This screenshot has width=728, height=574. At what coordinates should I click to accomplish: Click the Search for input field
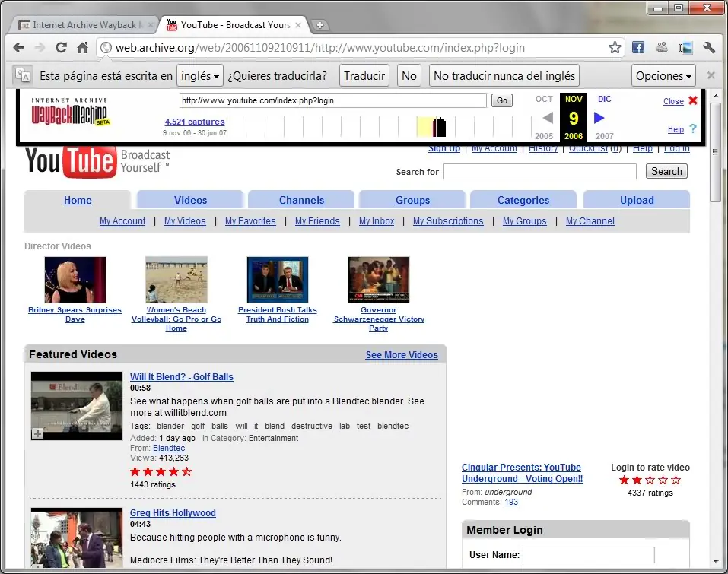tap(539, 171)
